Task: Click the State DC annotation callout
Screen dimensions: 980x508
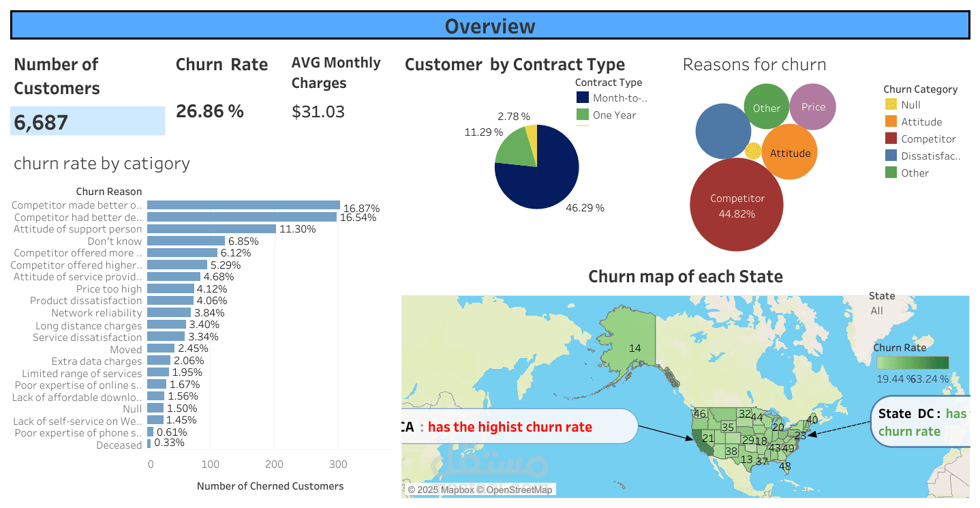Action: [x=920, y=421]
